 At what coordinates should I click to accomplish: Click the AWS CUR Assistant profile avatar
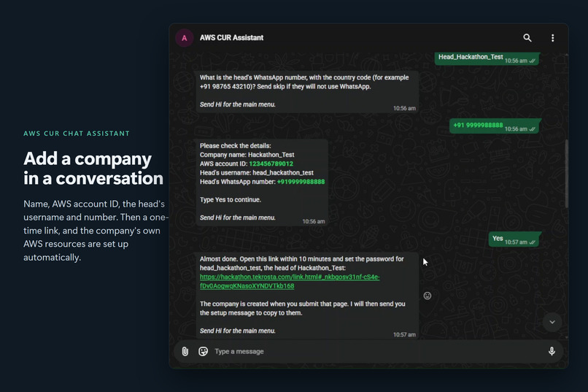coord(184,38)
